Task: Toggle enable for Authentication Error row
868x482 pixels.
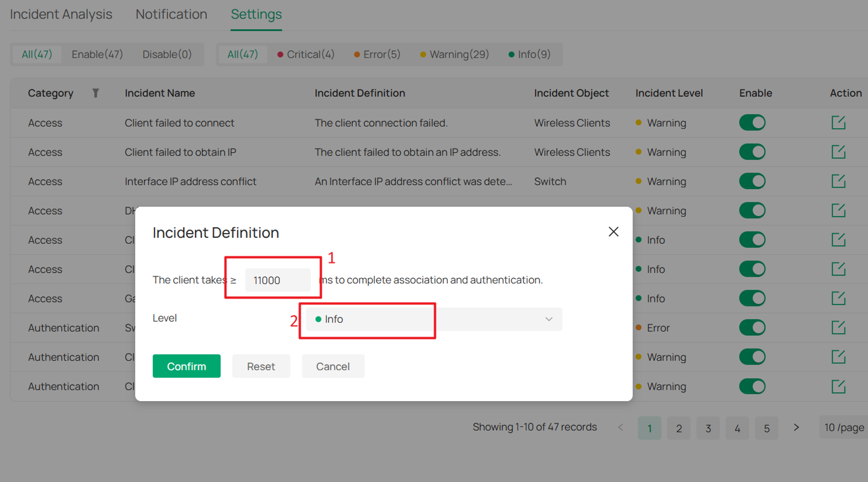Action: point(752,327)
